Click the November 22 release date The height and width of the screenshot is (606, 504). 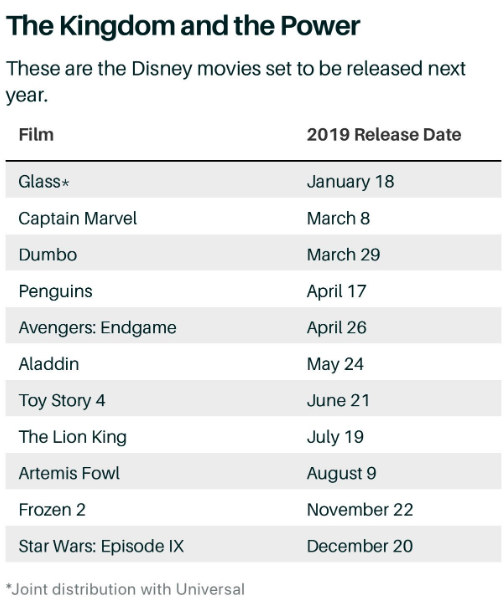tap(360, 510)
